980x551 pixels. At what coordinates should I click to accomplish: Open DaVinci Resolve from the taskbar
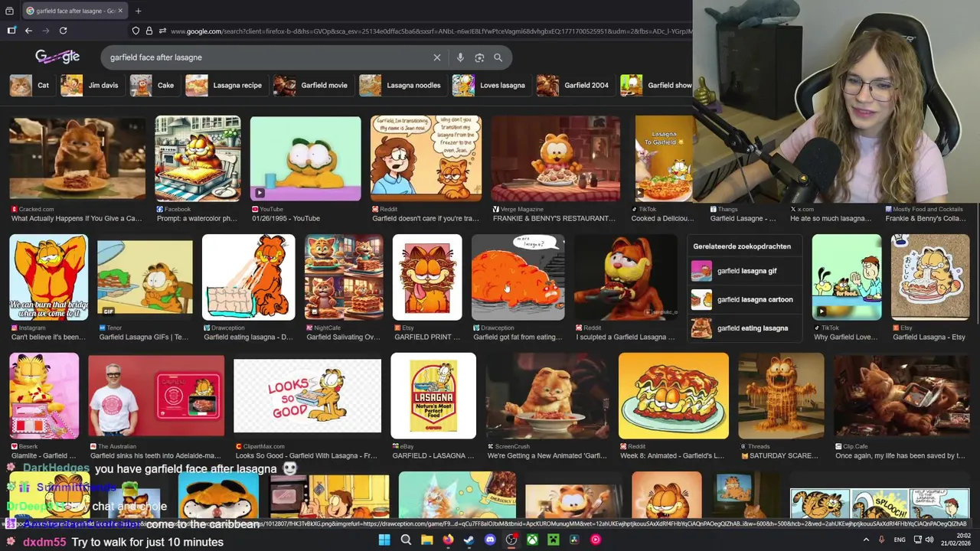point(574,540)
